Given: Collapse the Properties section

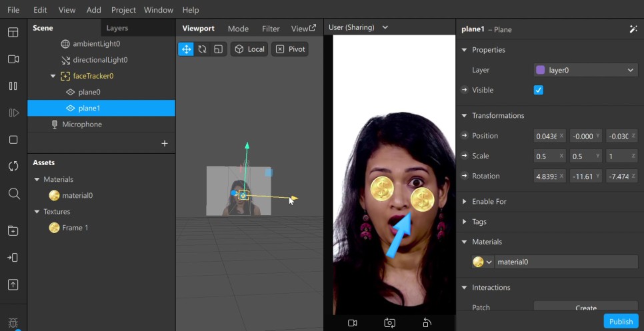Looking at the screenshot, I should click(464, 50).
